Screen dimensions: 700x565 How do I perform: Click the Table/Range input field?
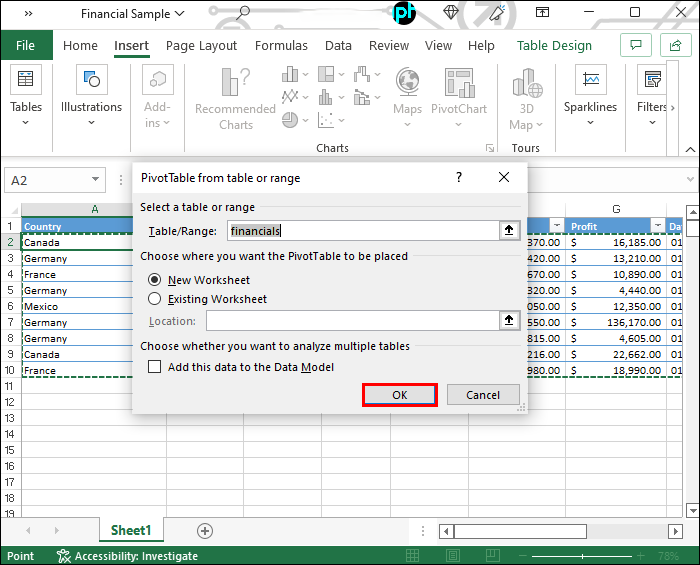[x=362, y=230]
